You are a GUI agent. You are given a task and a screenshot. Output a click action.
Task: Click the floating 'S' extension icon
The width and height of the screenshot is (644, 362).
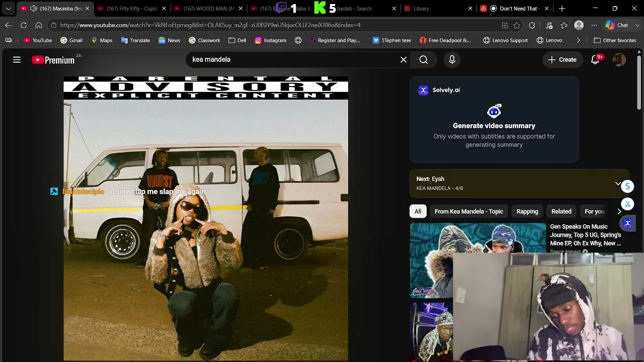coord(627,187)
